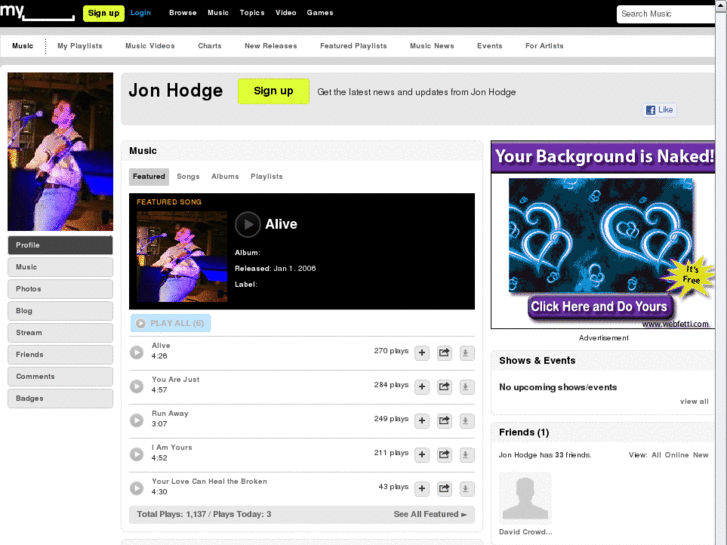The width and height of the screenshot is (727, 545).
Task: View New friends filter
Action: point(701,455)
